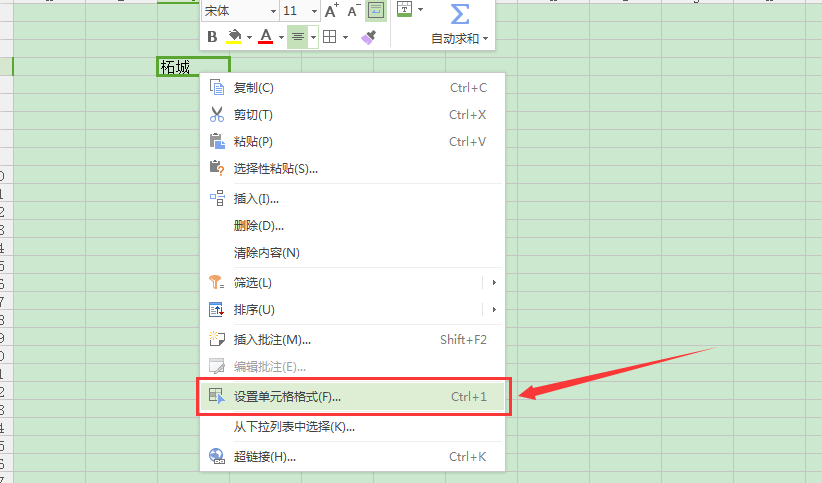Choose 选择性粘贴(S)... menu entry
Screen dimensions: 822x483
click(x=352, y=169)
